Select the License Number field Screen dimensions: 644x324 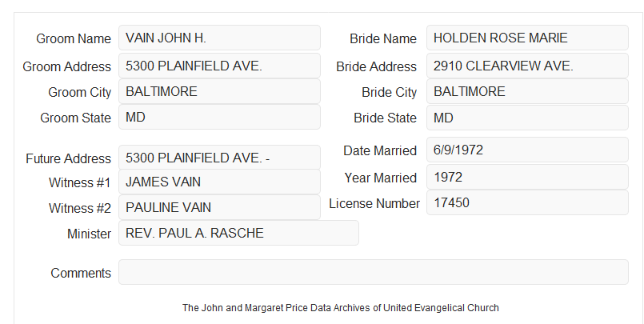click(x=527, y=202)
